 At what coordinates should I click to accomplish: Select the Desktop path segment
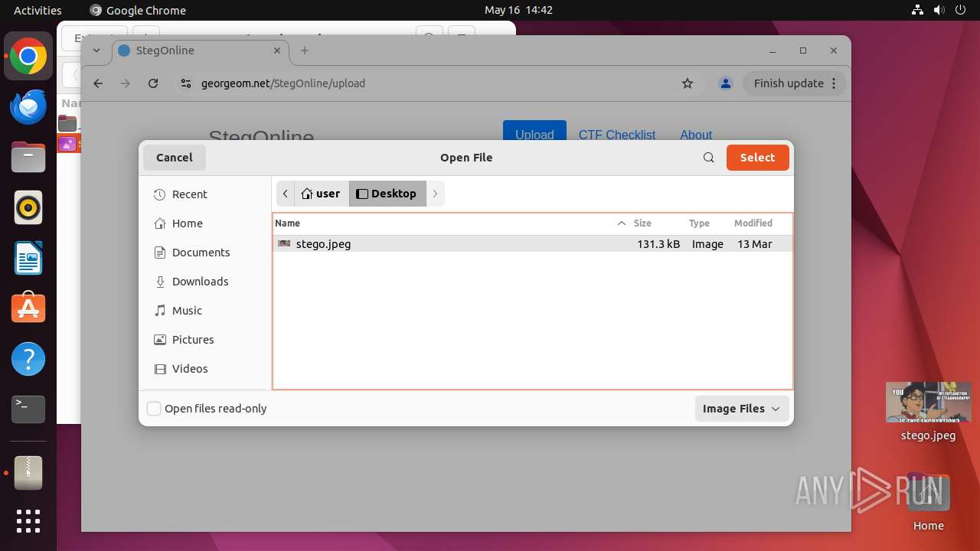click(387, 194)
